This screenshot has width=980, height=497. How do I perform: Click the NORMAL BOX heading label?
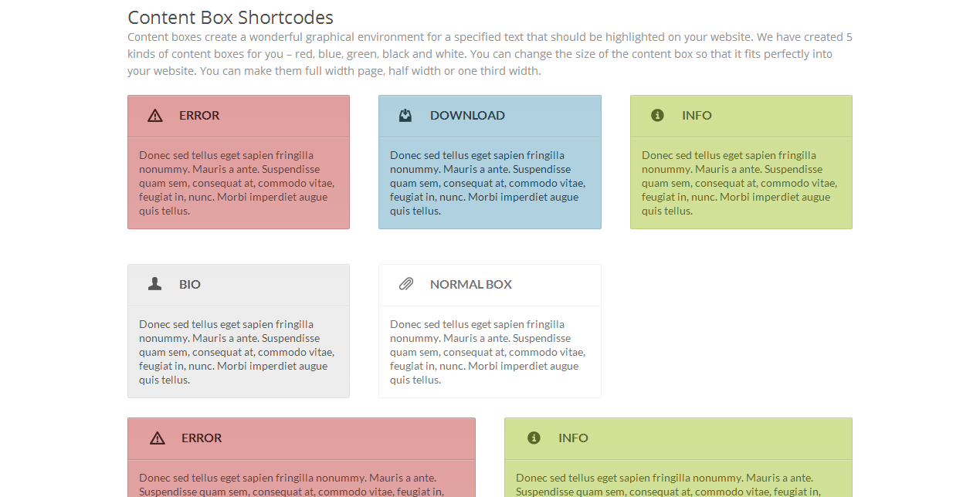[471, 285]
